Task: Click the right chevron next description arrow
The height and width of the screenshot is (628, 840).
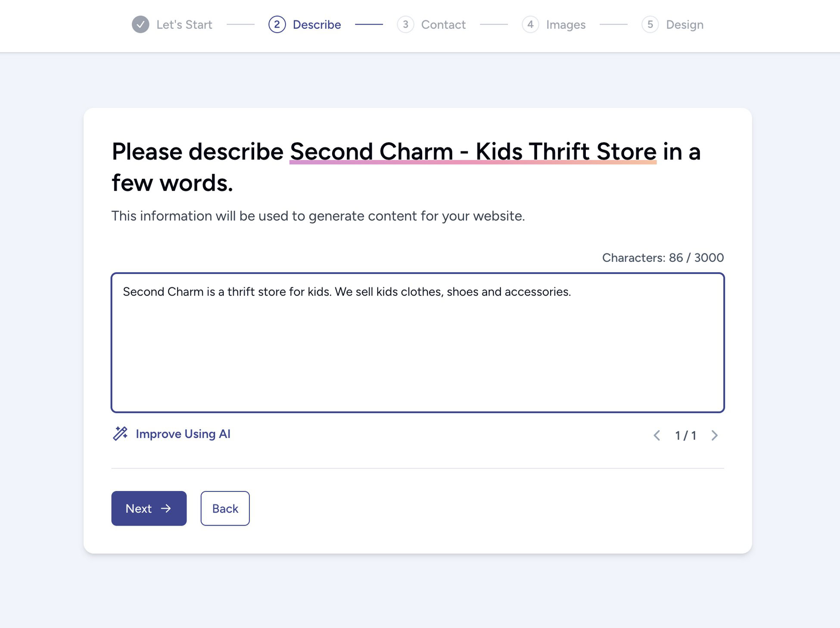Action: point(714,435)
